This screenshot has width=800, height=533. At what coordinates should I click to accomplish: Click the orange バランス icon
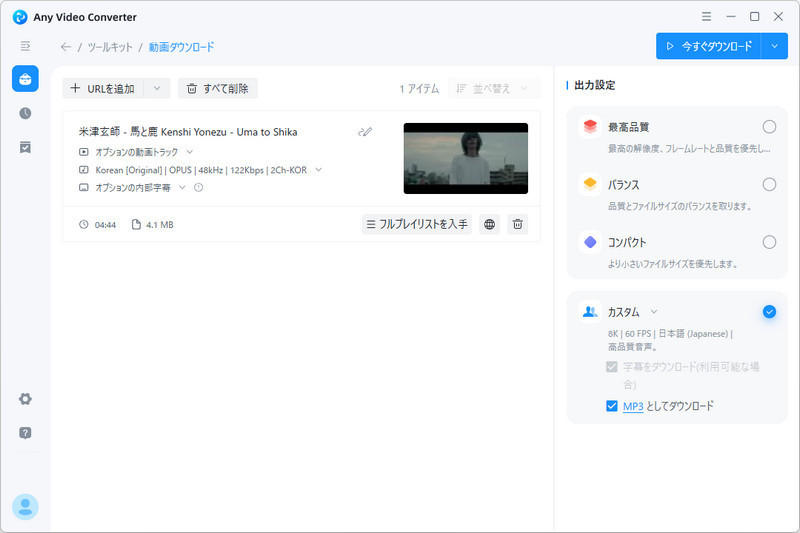pyautogui.click(x=590, y=184)
